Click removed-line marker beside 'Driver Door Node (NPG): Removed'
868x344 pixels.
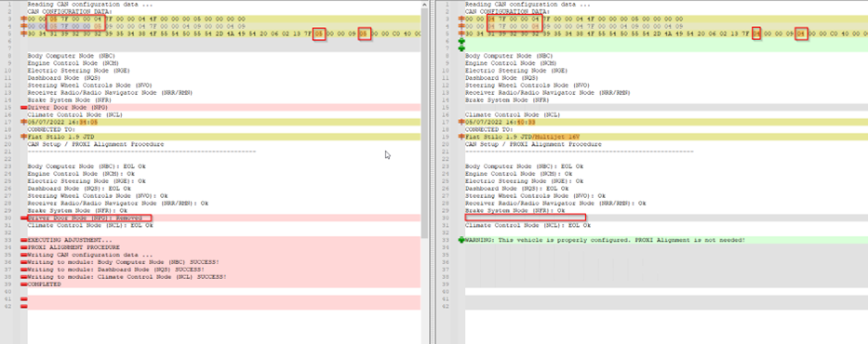24,218
